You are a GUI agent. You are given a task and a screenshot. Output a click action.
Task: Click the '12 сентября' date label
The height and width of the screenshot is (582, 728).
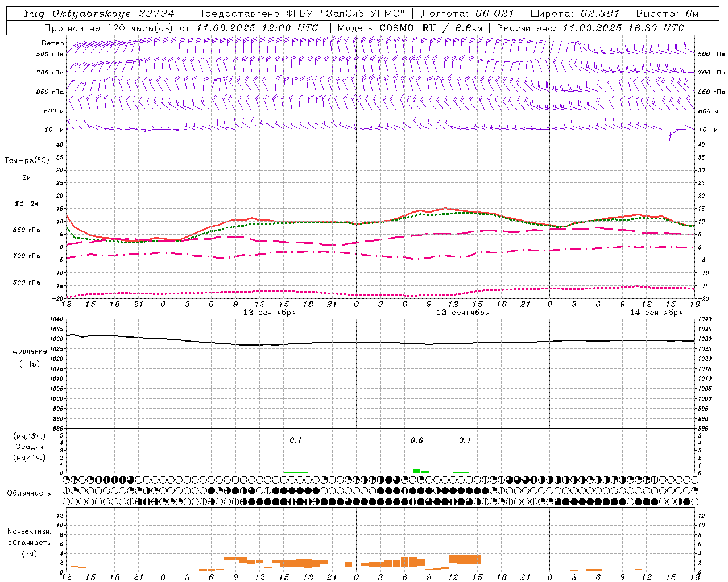(x=270, y=313)
